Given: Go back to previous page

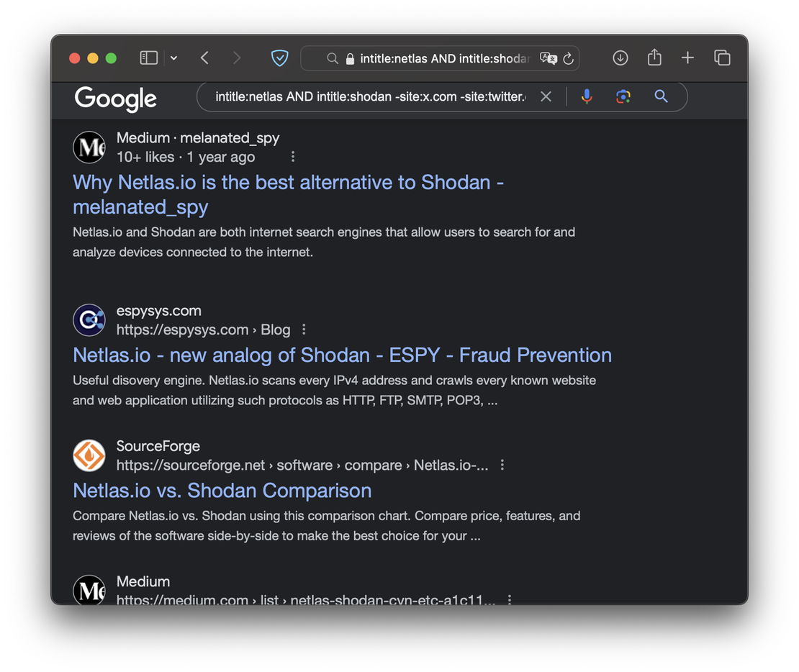Looking at the screenshot, I should point(205,58).
